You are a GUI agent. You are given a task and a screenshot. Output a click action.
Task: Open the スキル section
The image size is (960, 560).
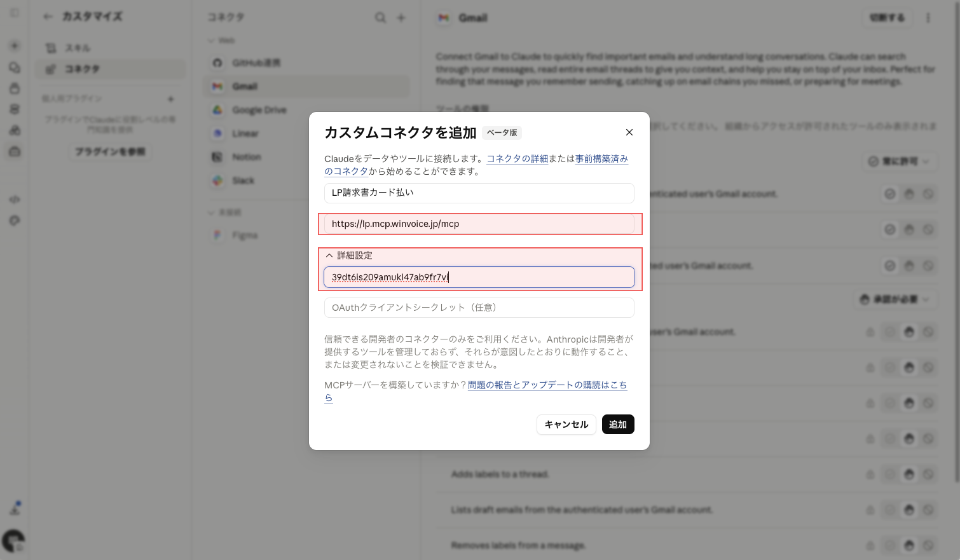pos(111,48)
